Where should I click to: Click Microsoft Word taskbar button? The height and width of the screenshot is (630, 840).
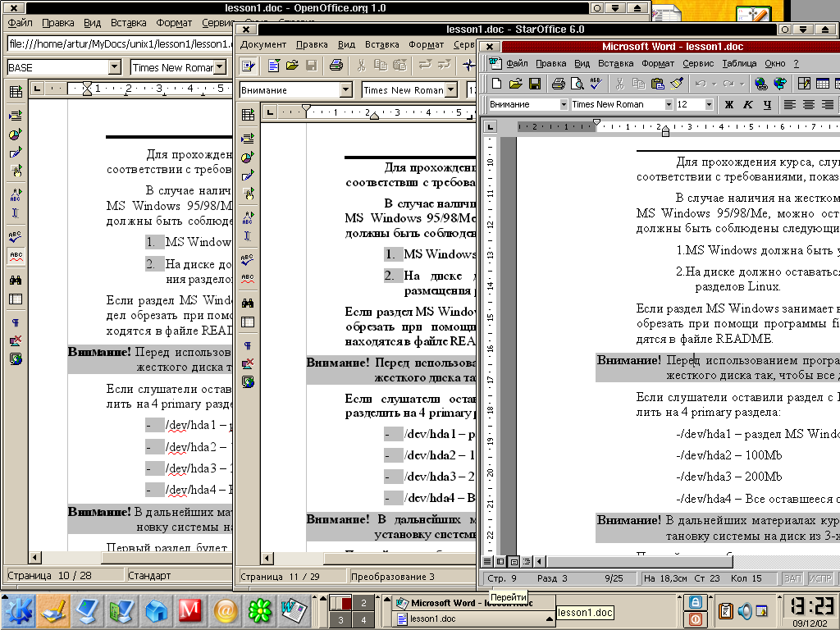(474, 603)
